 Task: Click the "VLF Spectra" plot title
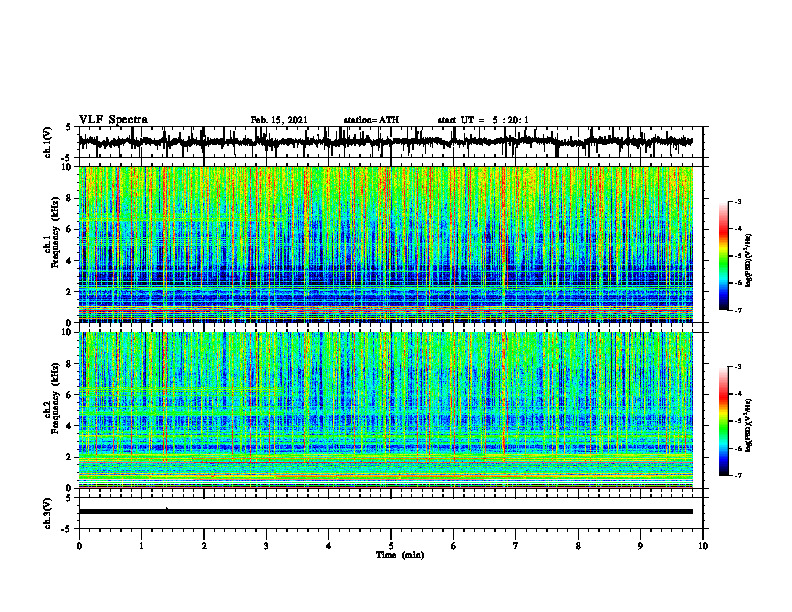113,120
